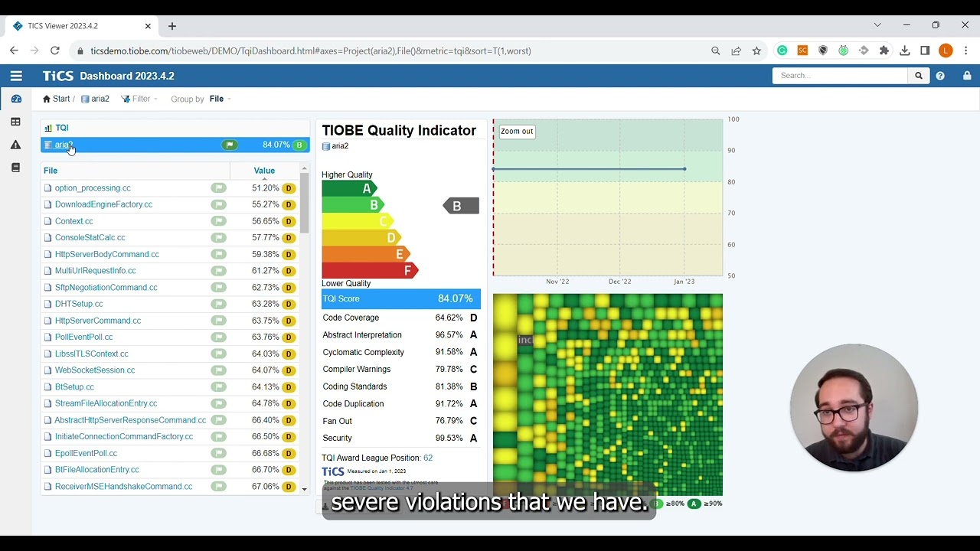Select the Fan Out metric row

click(x=401, y=421)
